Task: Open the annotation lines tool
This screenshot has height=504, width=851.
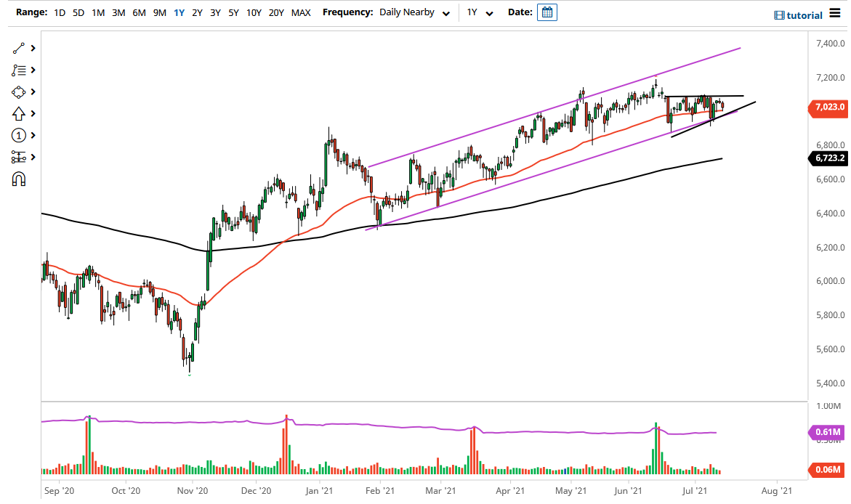Action: 20,70
